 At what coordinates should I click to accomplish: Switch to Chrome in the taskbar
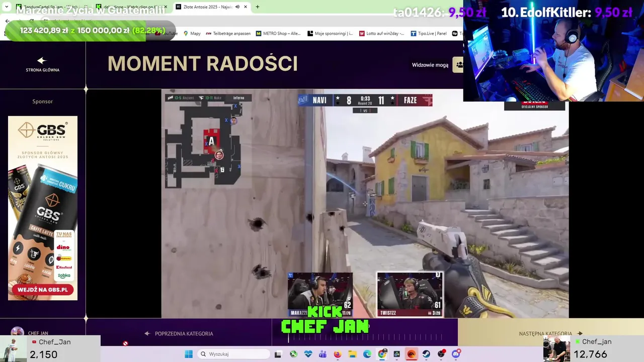[382, 354]
